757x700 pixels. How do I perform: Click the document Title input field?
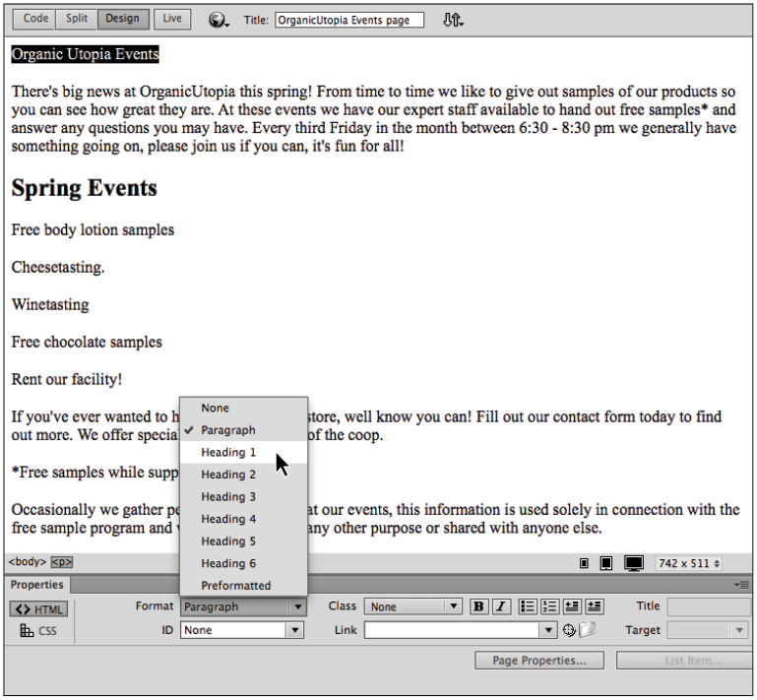348,20
